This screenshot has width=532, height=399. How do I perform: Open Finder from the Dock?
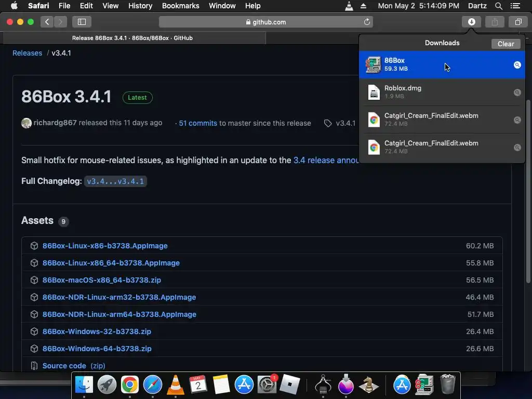[x=84, y=384]
